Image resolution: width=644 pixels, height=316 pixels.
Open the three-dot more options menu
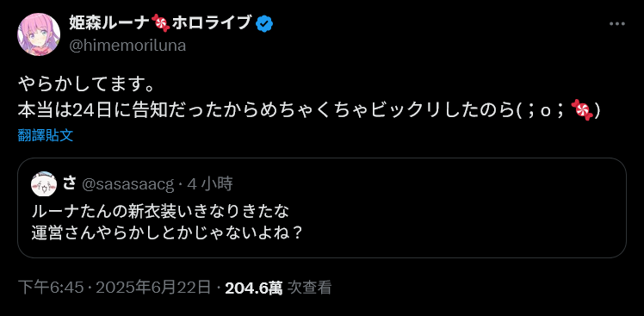pos(617,24)
